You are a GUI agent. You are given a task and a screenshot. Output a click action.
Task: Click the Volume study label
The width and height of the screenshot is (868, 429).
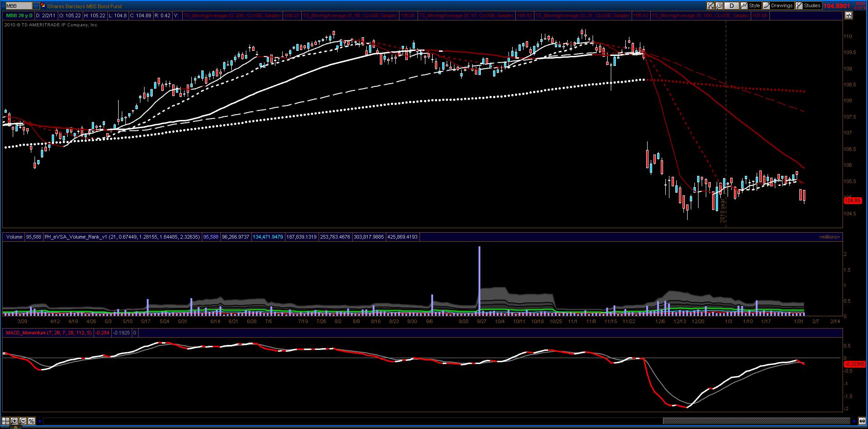click(14, 237)
